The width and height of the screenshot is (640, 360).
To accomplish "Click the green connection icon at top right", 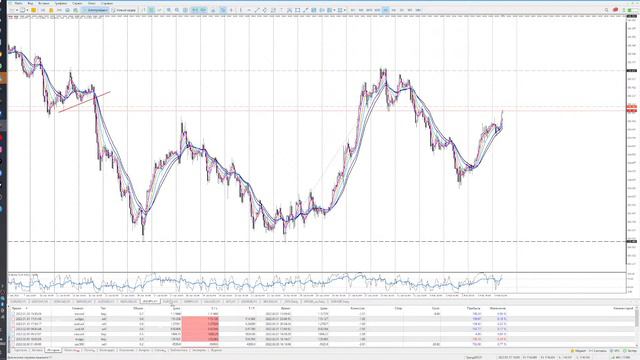I will pyautogui.click(x=630, y=10).
